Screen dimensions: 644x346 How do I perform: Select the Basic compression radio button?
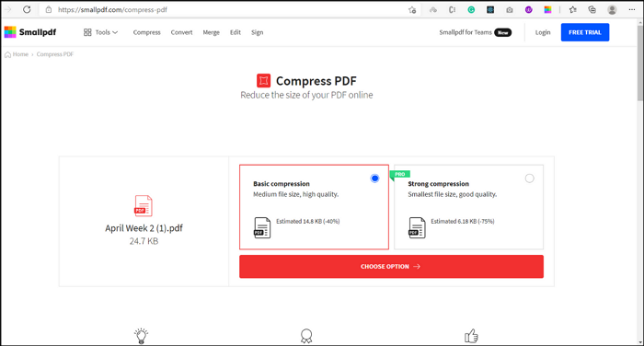coord(374,179)
